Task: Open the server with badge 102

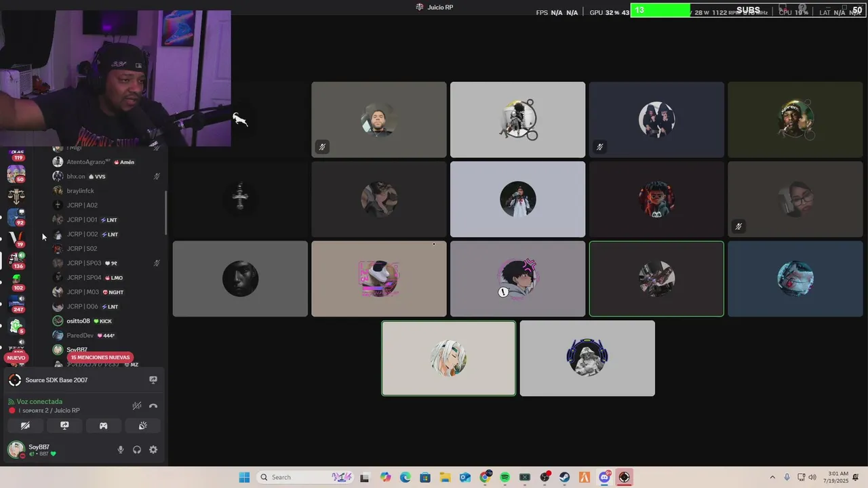Action: (x=16, y=281)
